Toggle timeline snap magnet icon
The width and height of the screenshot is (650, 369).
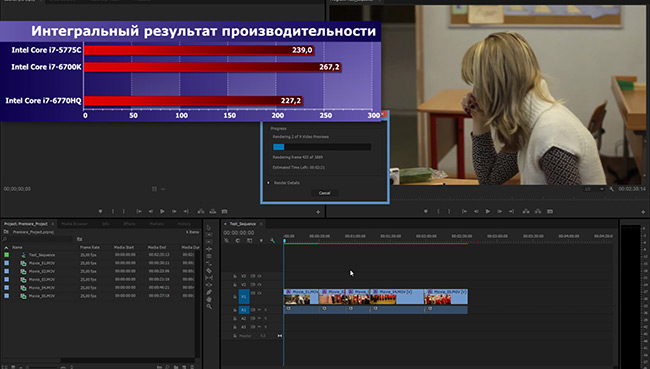238,240
